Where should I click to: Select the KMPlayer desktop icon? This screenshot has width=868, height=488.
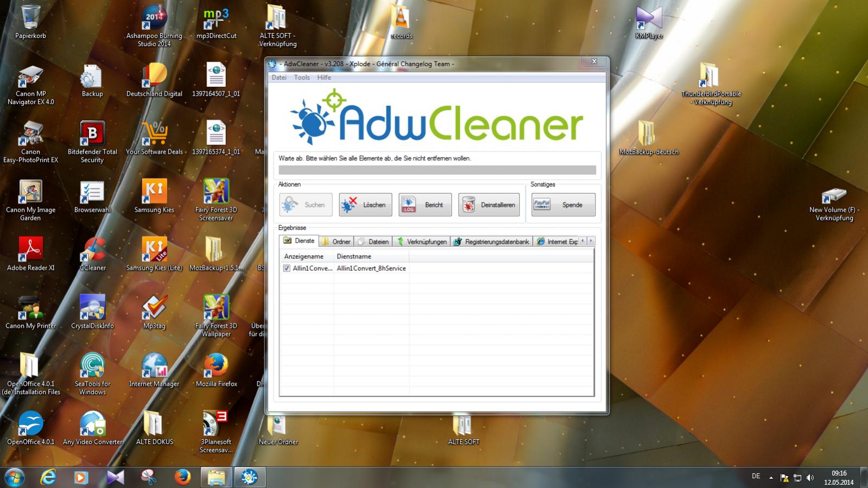coord(649,22)
